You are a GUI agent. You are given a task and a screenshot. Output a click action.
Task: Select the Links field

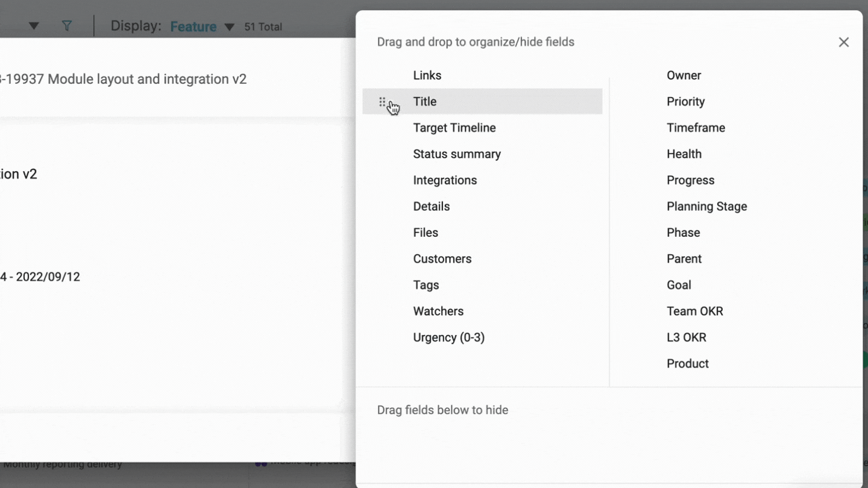tap(427, 75)
